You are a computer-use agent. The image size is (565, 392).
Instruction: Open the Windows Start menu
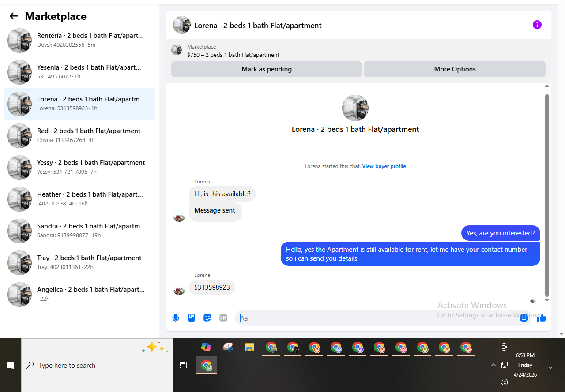11,365
